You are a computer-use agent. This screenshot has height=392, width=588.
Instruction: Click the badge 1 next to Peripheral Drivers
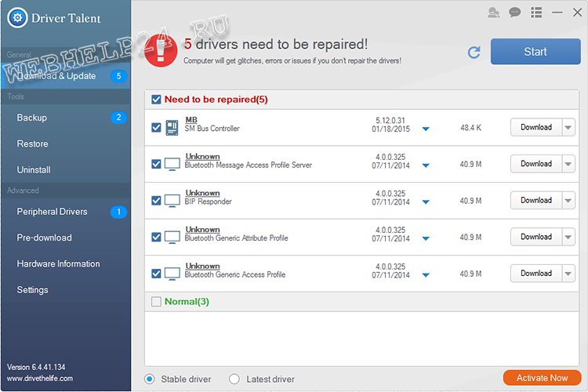coord(118,212)
